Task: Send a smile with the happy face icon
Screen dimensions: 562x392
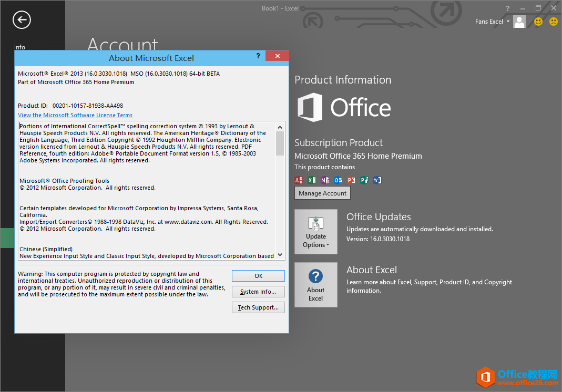Action: 538,22
